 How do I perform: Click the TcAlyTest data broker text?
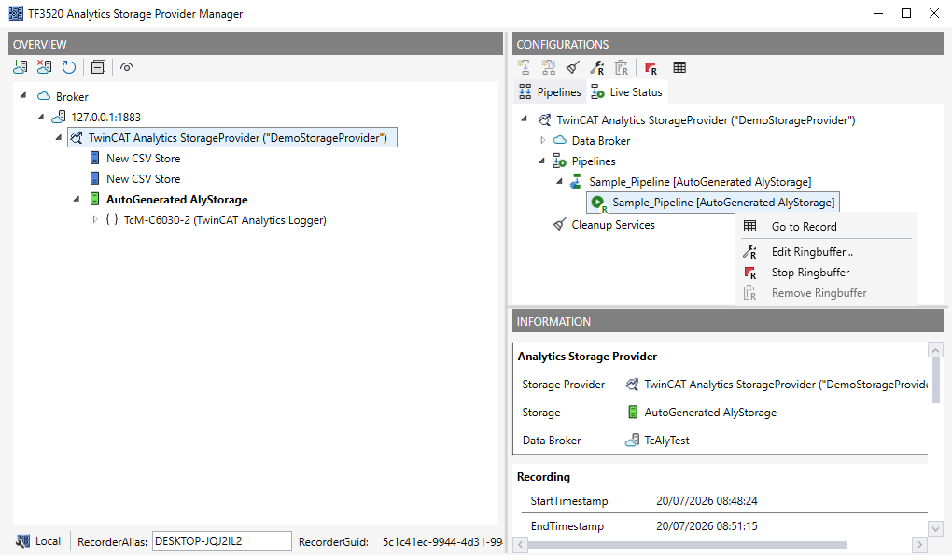tap(666, 440)
